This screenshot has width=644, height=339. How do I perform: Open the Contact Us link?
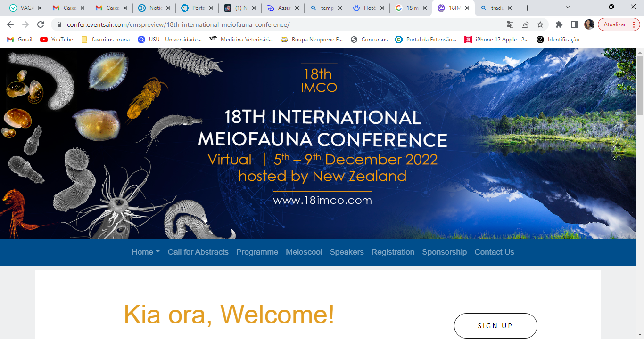tap(494, 252)
